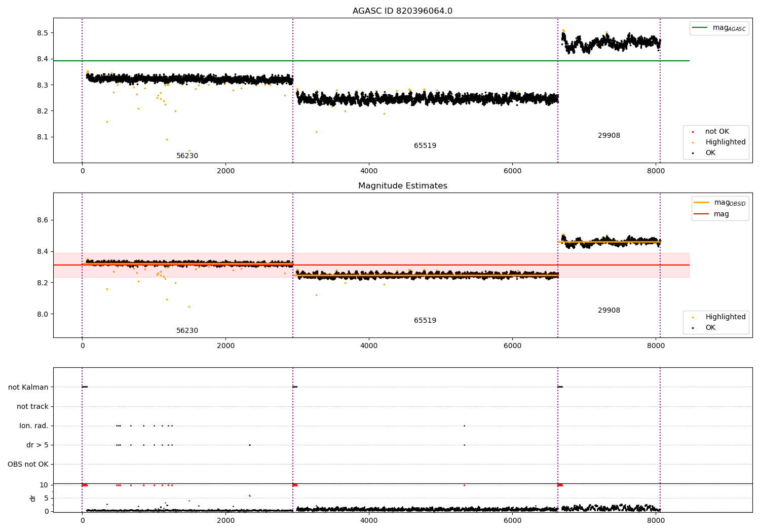760x532 pixels.
Task: Click the 8.6 tick label in the middle plot
Action: pos(42,220)
